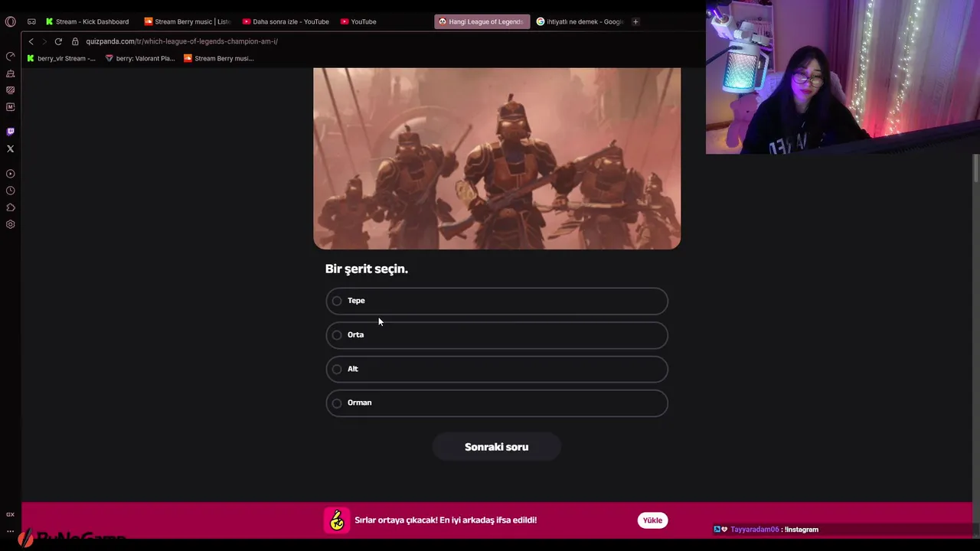Screen dimensions: 980x551
Task: Open the M-labelled sidebar icon
Action: pyautogui.click(x=10, y=107)
